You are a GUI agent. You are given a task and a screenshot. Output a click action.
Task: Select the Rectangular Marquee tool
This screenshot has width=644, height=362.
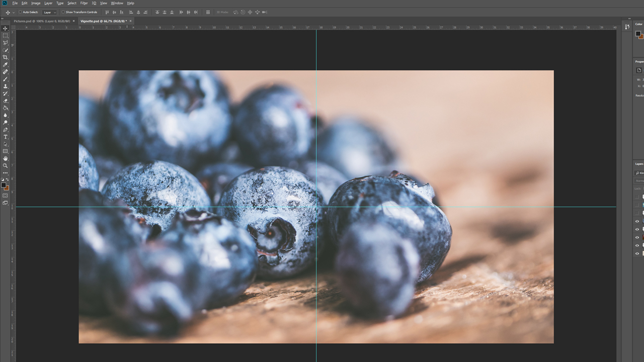click(x=6, y=36)
